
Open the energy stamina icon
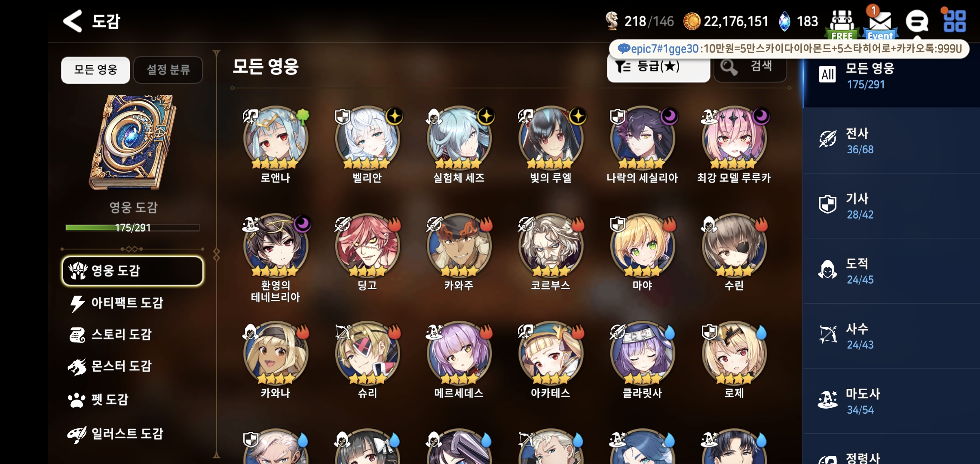coord(611,21)
